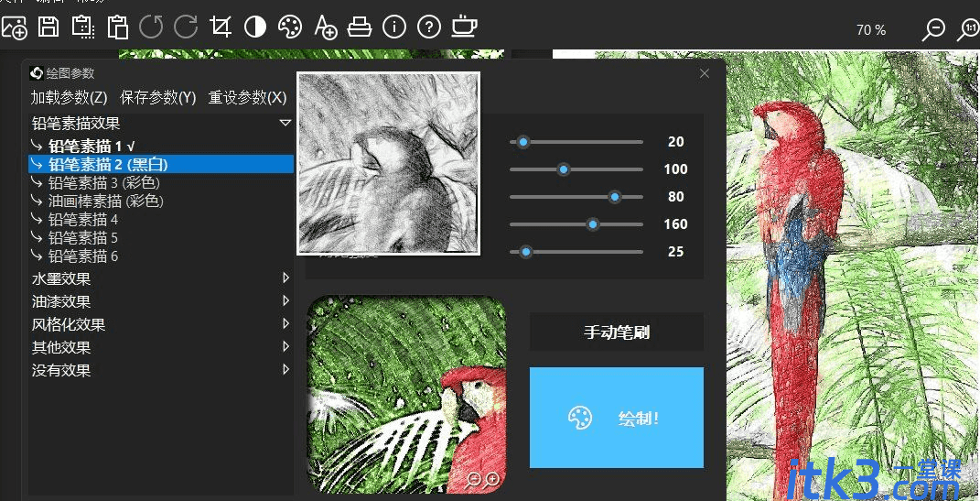Open the contrast half-circle adjustment icon

click(255, 27)
